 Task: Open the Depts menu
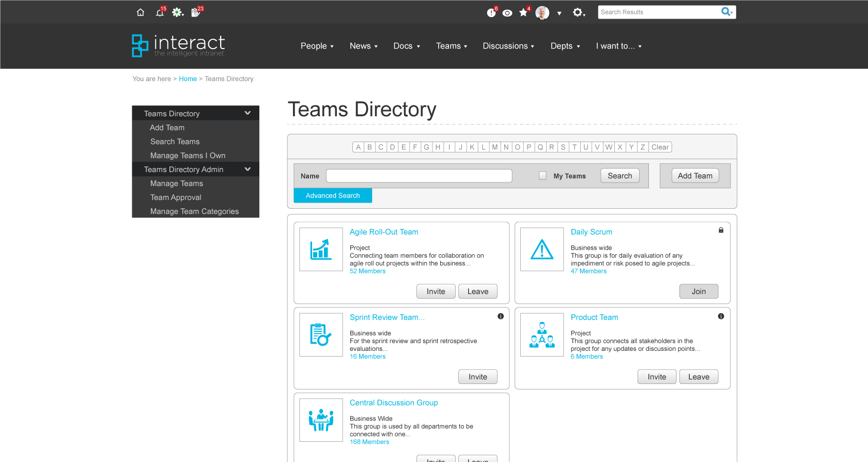[565, 46]
